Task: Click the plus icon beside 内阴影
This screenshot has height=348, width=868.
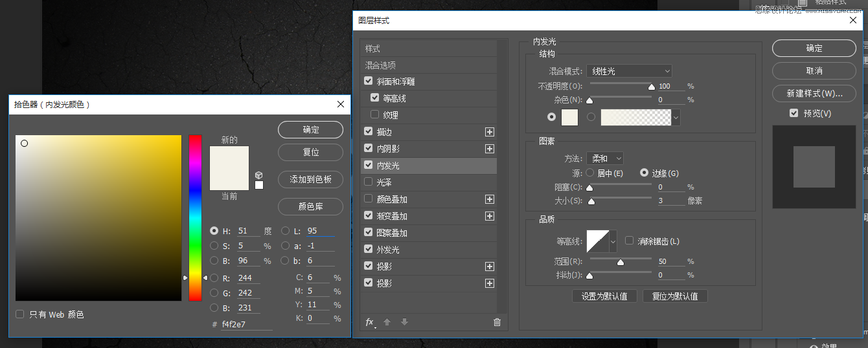Action: coord(490,149)
